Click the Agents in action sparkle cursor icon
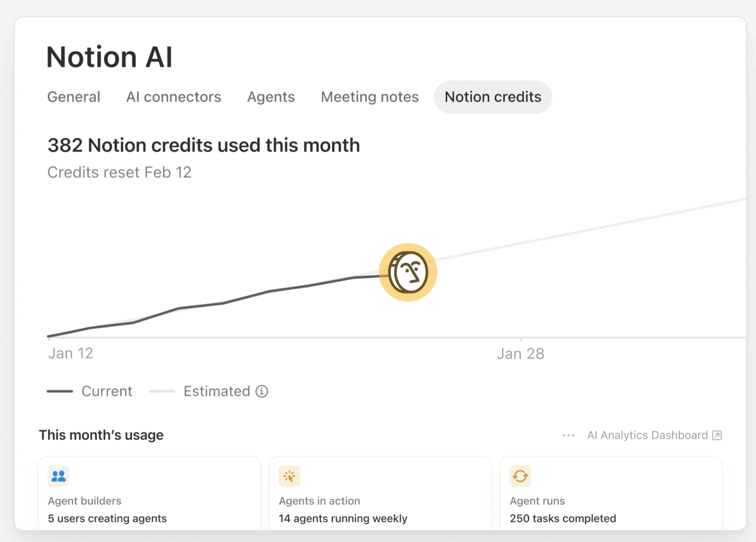 (x=289, y=476)
